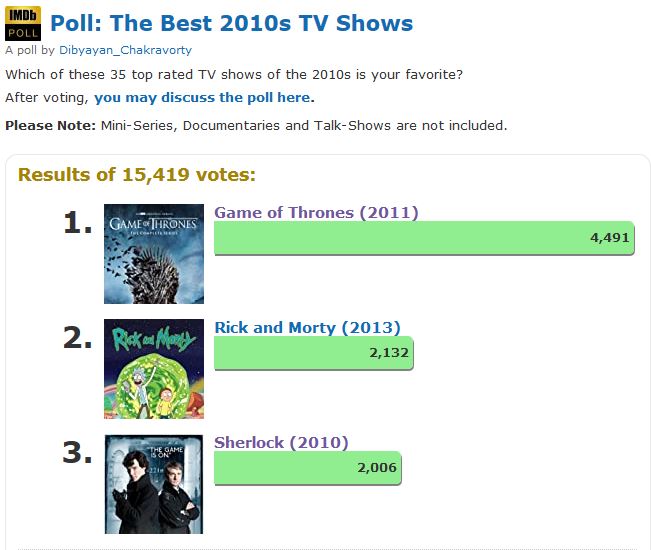Click the Rick and Morty poster thumbnail
The height and width of the screenshot is (550, 651).
(154, 369)
